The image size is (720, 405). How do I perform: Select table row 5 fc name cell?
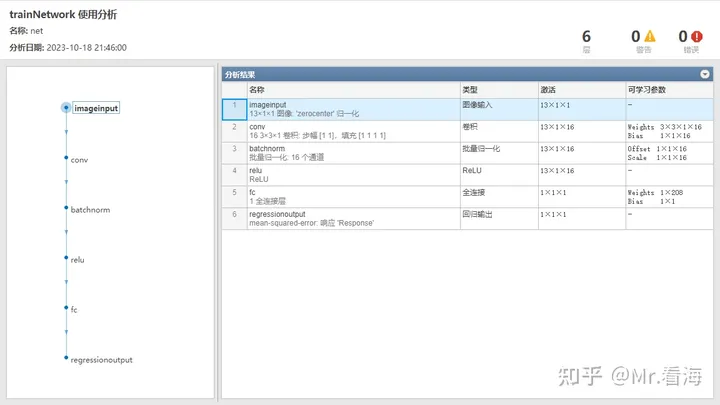pyautogui.click(x=354, y=197)
